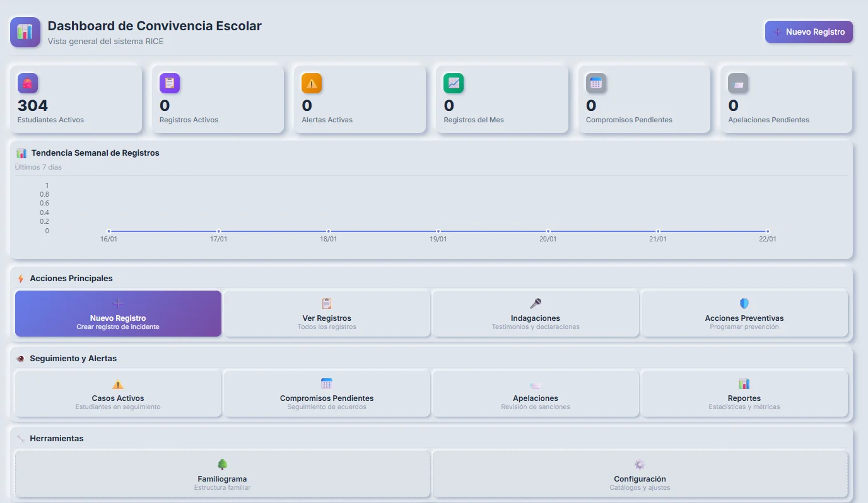Click the Dashboard de Convivencia Escolar title
Screen dimensions: 868x503
(x=155, y=26)
